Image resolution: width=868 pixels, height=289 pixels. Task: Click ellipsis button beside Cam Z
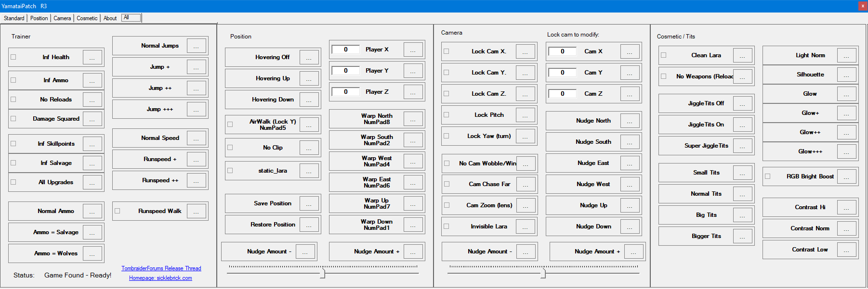coord(630,94)
